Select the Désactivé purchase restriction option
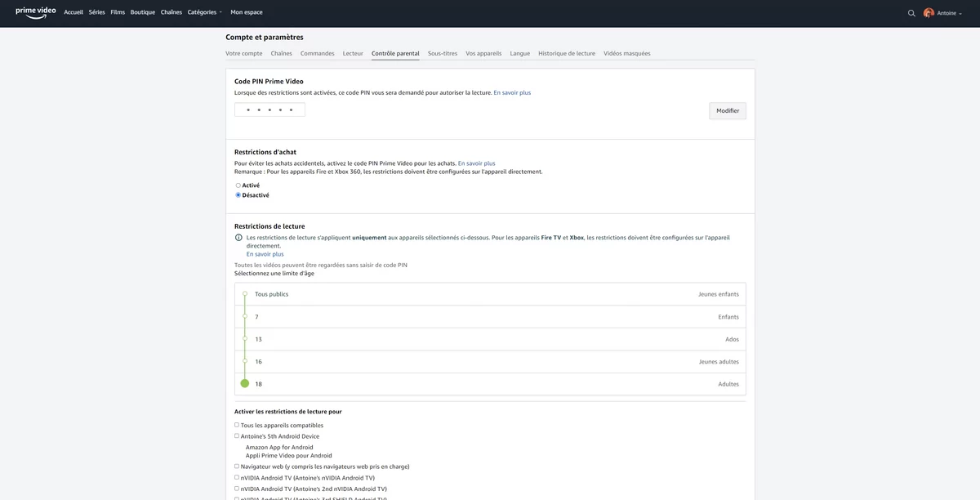 (238, 195)
